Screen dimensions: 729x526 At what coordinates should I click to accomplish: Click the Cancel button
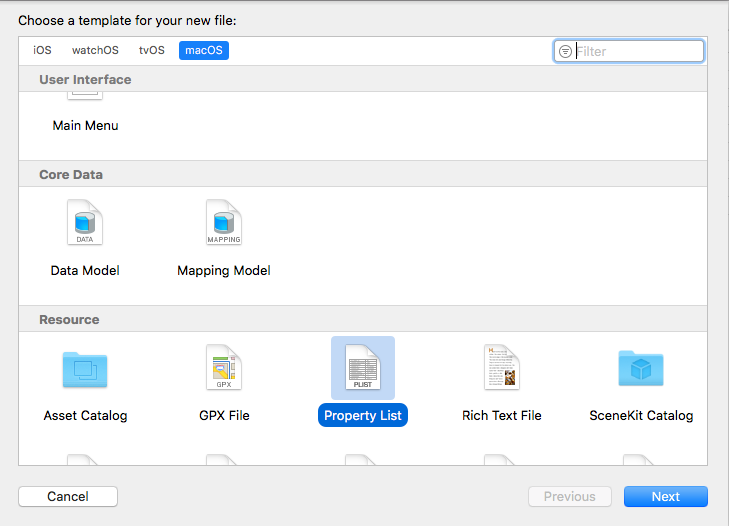[68, 497]
